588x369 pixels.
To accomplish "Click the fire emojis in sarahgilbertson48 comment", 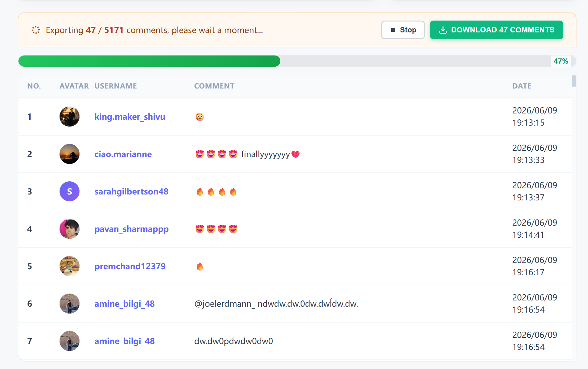I will click(x=216, y=192).
